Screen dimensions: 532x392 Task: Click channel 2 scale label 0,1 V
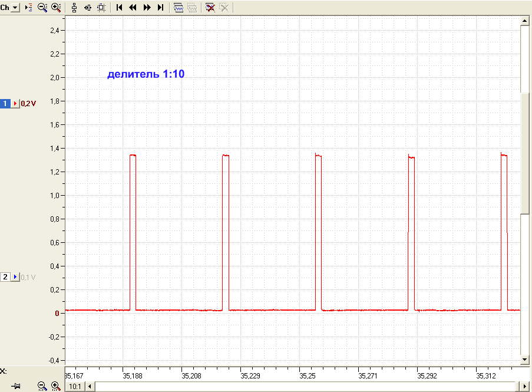28,277
